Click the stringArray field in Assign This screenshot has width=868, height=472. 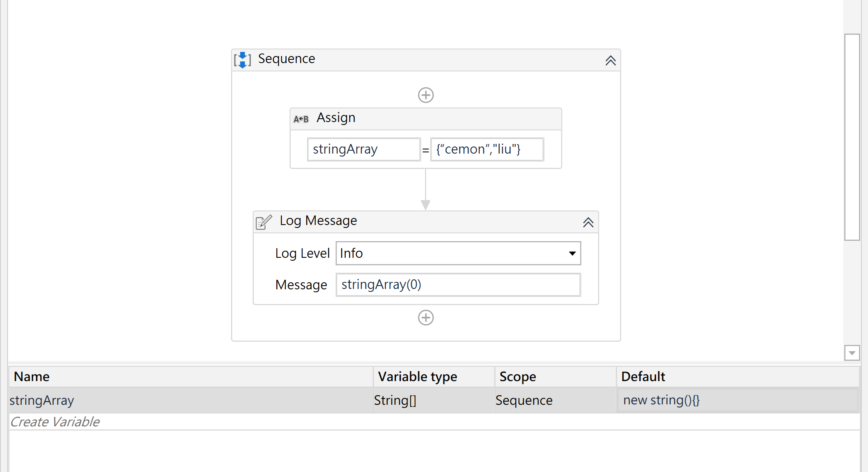click(363, 149)
